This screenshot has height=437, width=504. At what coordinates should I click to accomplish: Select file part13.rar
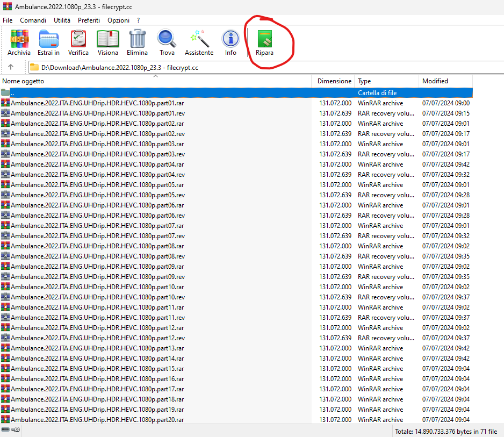pos(236,348)
